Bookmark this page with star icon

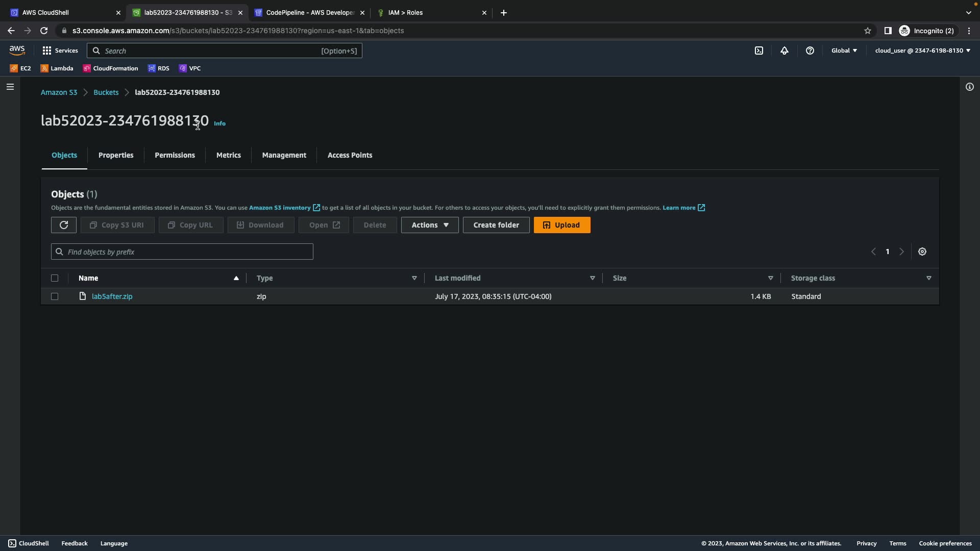[868, 31]
